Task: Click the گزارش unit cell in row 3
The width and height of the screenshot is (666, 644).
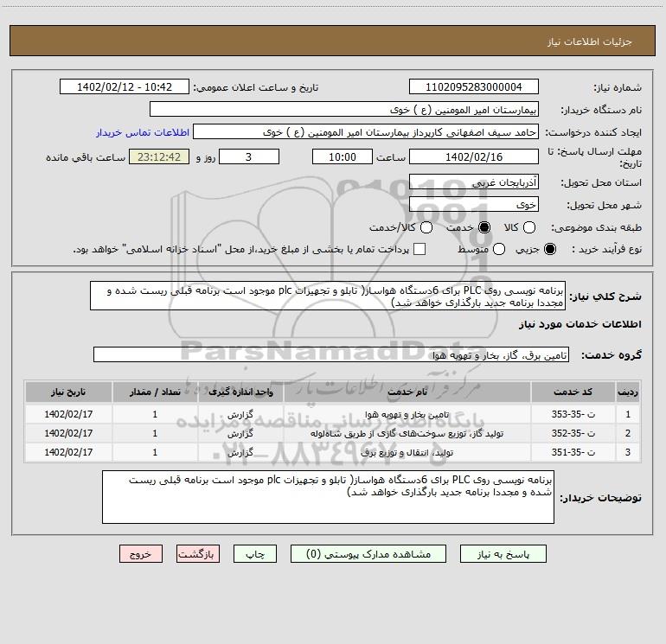Action: 240,453
